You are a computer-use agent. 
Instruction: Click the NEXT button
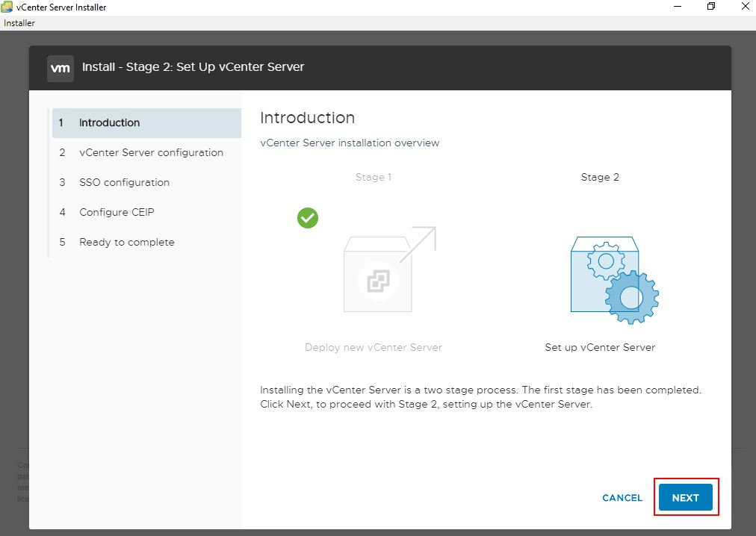coord(685,497)
